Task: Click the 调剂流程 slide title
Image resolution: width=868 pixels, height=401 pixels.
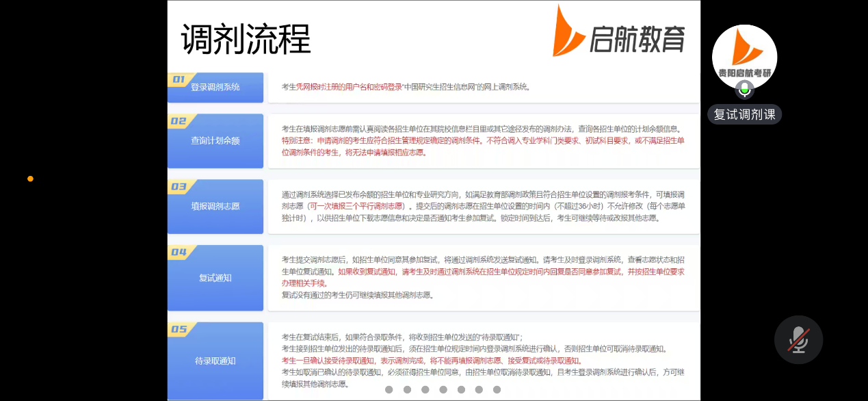Action: pos(246,39)
